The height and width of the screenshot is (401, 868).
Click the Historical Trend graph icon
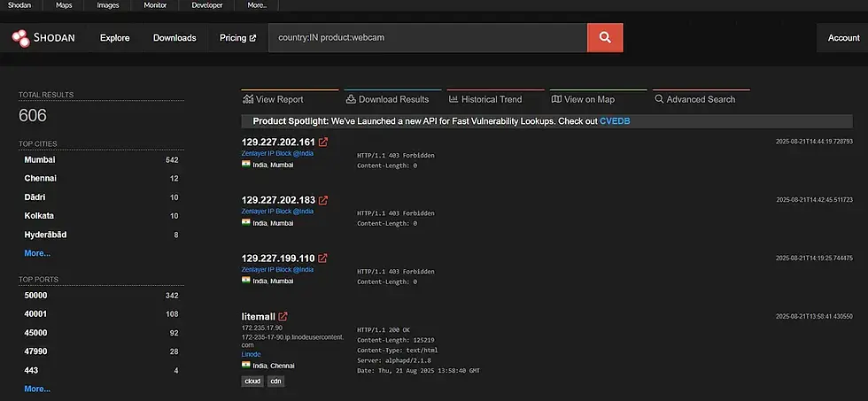453,99
